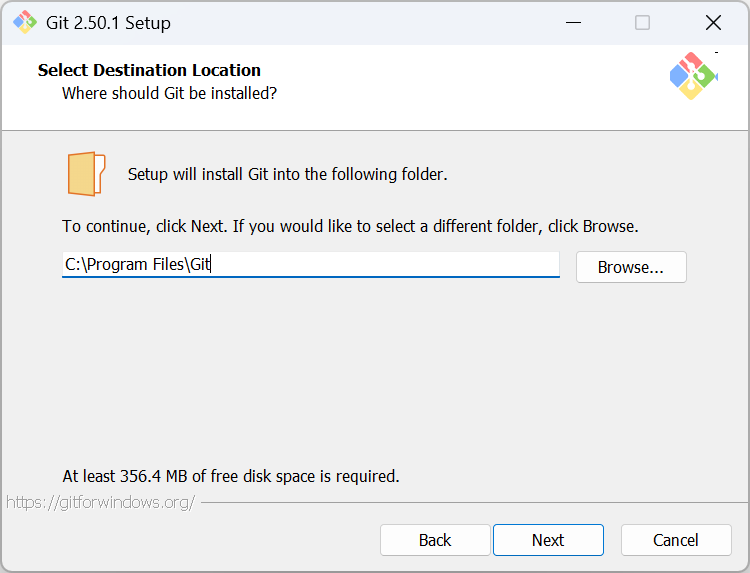Continue installation by clicking Next
The height and width of the screenshot is (573, 750).
548,540
